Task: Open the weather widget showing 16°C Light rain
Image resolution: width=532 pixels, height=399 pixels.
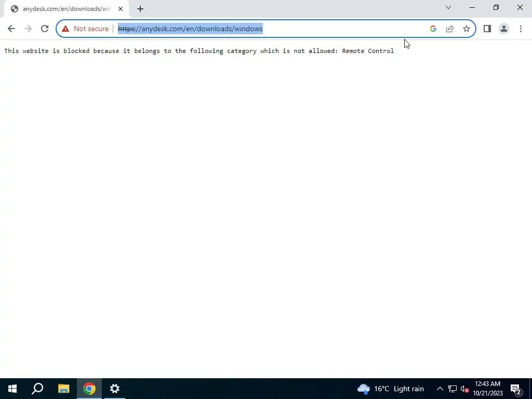Action: (x=391, y=389)
